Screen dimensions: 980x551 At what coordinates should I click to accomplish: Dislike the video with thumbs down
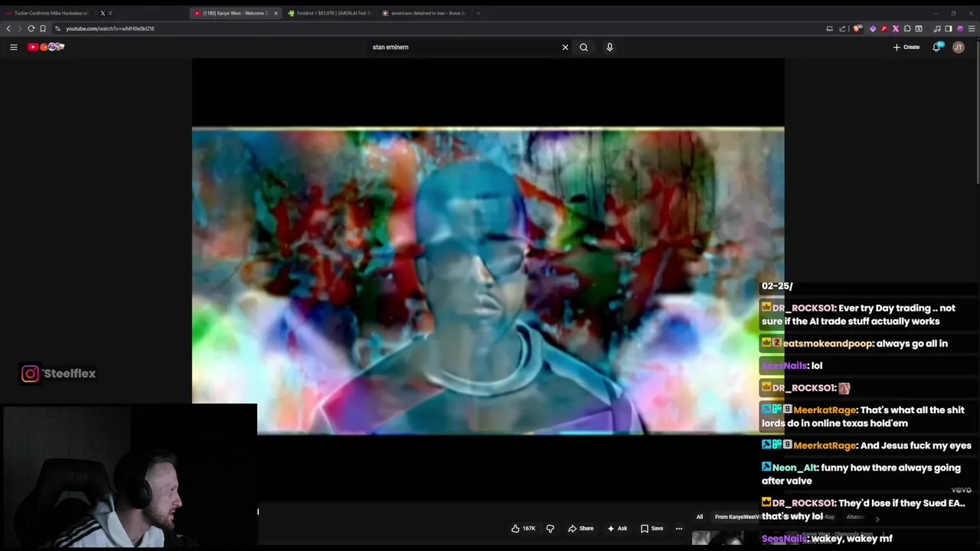[x=550, y=528]
